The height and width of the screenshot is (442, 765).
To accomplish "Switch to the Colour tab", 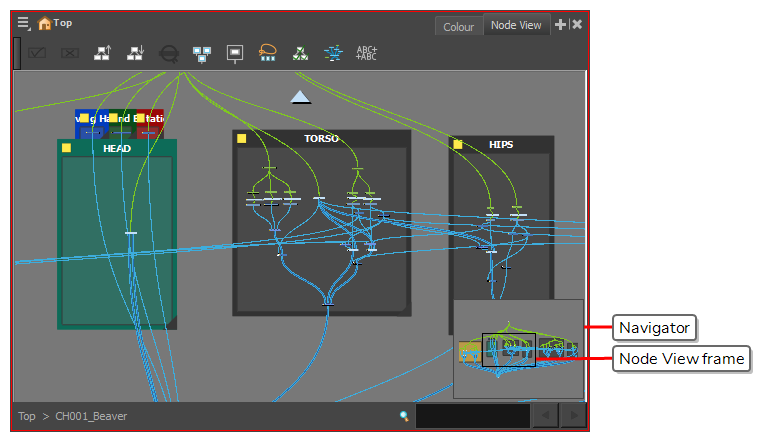I will 458,26.
